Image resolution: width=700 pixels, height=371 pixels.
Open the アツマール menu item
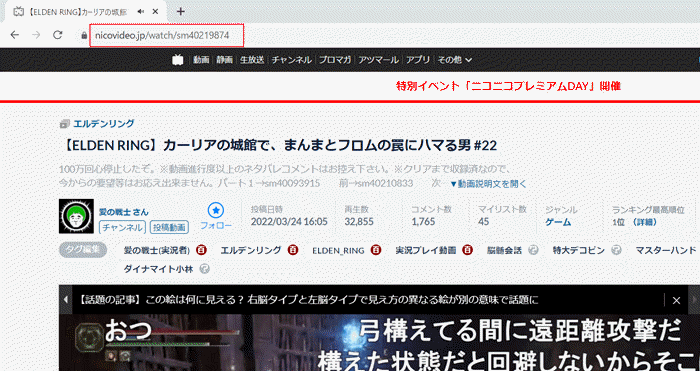378,60
